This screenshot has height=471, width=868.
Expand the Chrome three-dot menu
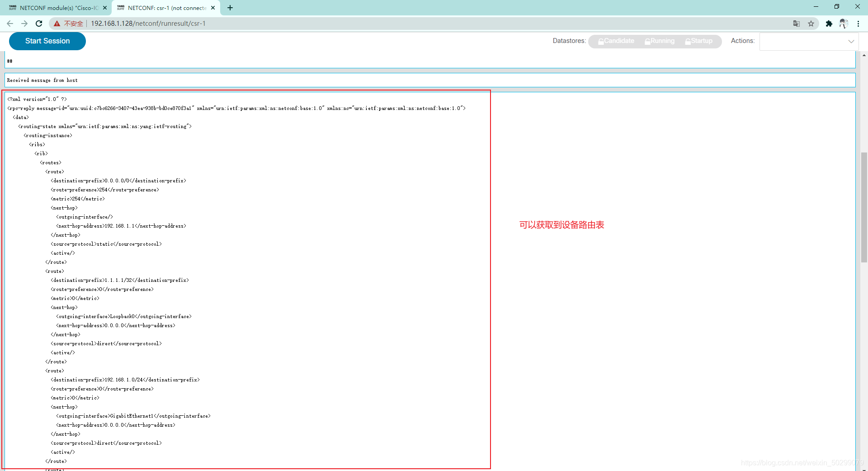pos(859,24)
